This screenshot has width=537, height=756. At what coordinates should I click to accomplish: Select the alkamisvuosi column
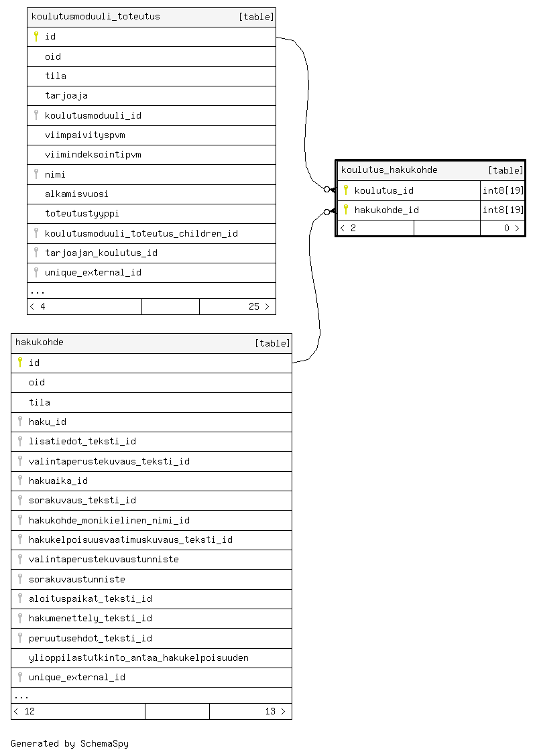pos(76,194)
